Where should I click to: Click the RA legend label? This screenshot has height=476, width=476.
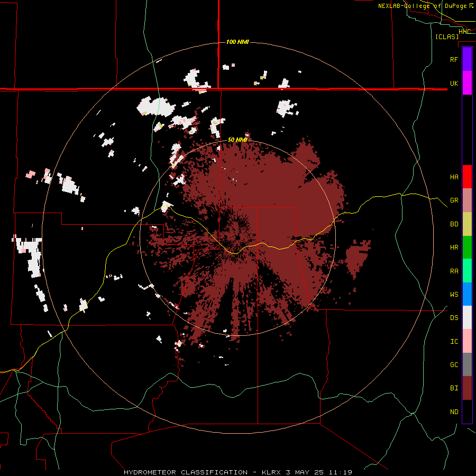pos(454,271)
